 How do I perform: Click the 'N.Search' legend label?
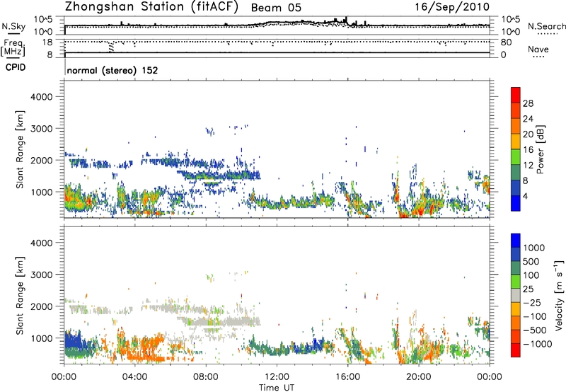[x=546, y=26]
